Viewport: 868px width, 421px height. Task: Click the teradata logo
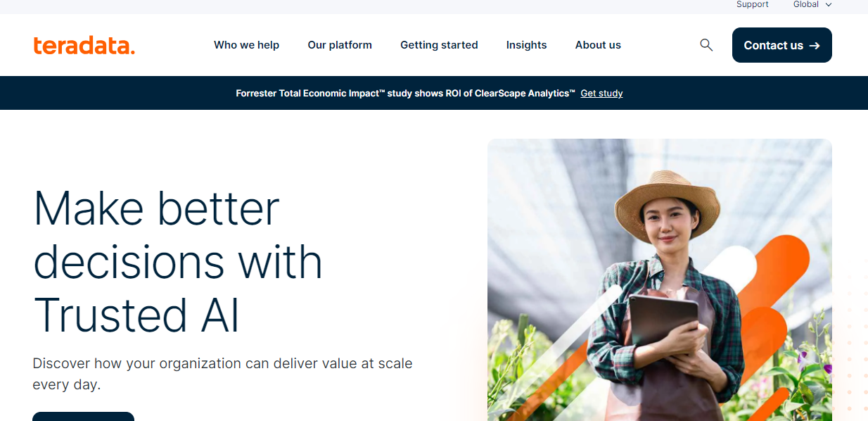pyautogui.click(x=84, y=45)
